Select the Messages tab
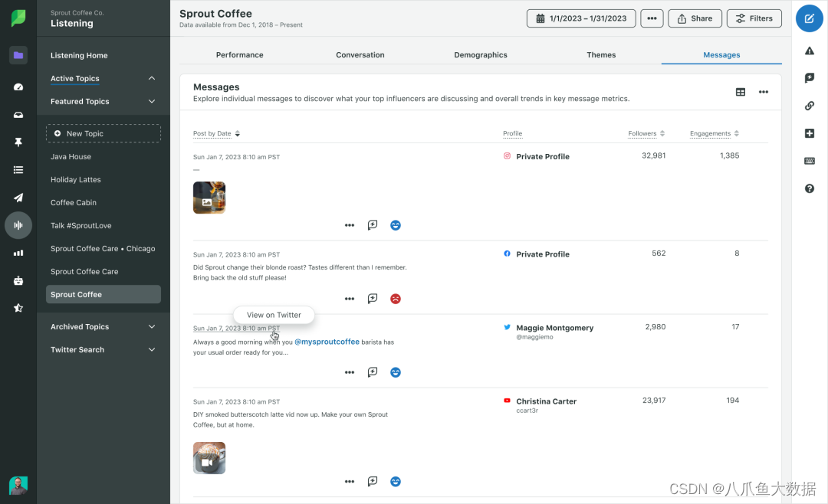Viewport: 828px width, 504px height. (721, 55)
